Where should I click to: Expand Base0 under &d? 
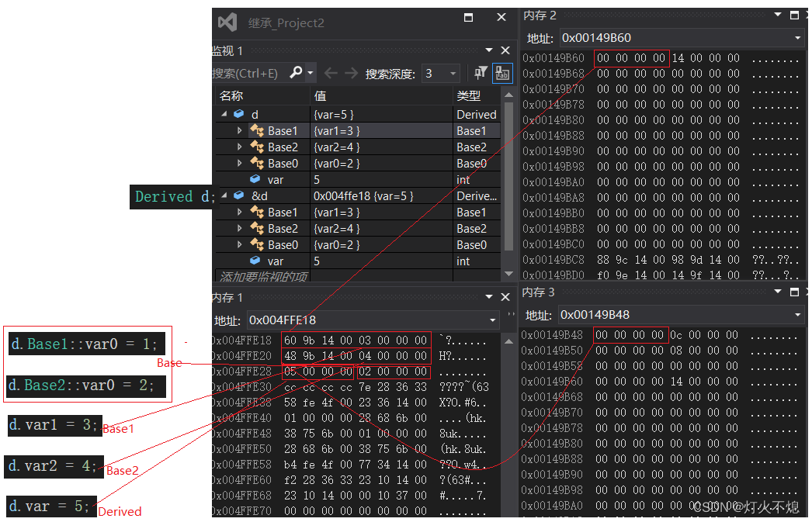click(239, 244)
